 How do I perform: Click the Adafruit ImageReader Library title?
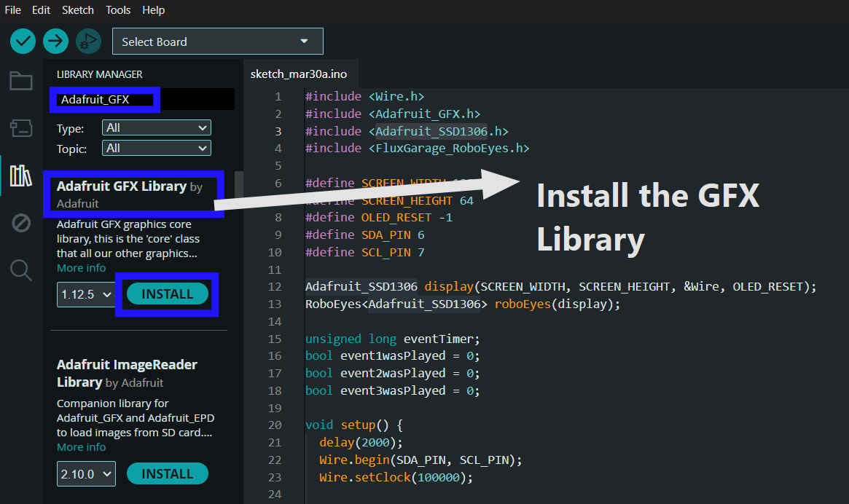127,373
